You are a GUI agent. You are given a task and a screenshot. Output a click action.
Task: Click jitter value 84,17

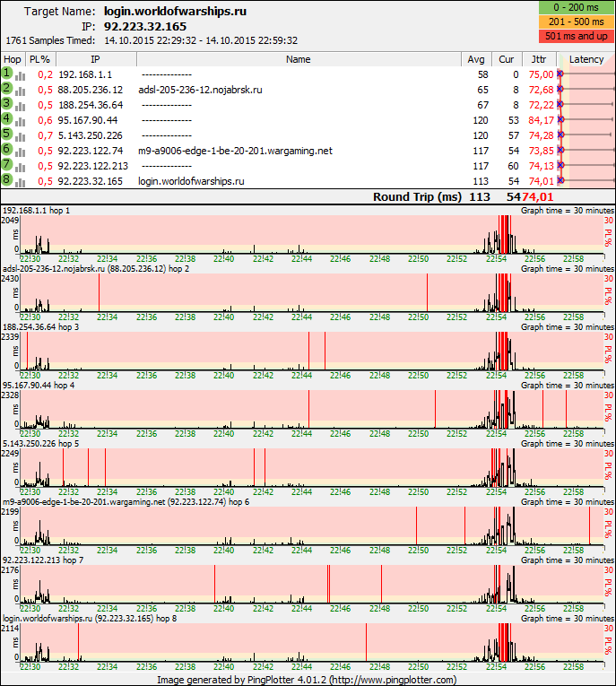coord(542,120)
